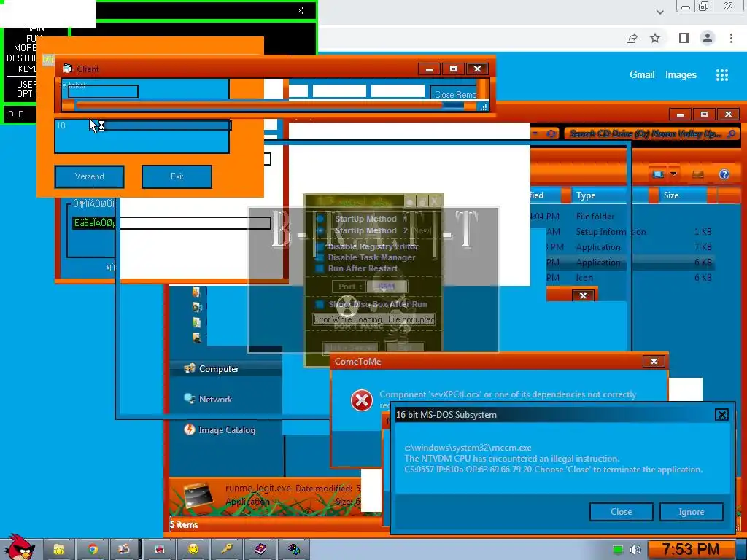Open the purple help book taskbar icon

pos(260,550)
